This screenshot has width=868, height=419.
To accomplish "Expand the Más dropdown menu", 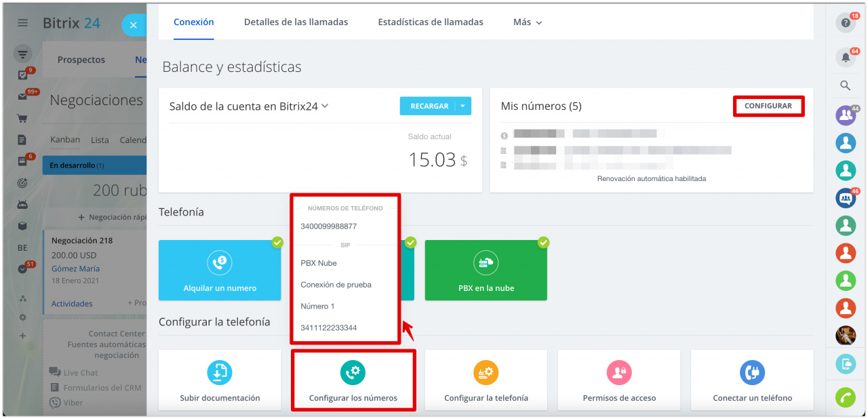I will coord(528,22).
